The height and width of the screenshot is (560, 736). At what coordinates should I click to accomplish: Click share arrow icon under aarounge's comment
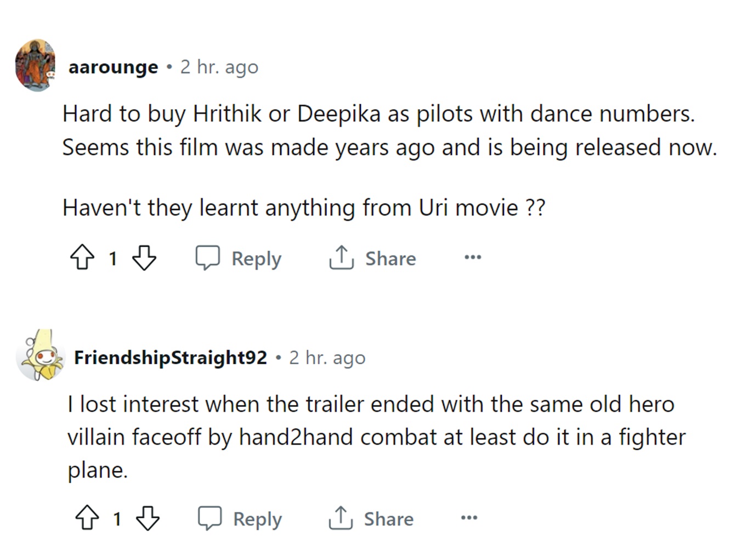point(341,257)
